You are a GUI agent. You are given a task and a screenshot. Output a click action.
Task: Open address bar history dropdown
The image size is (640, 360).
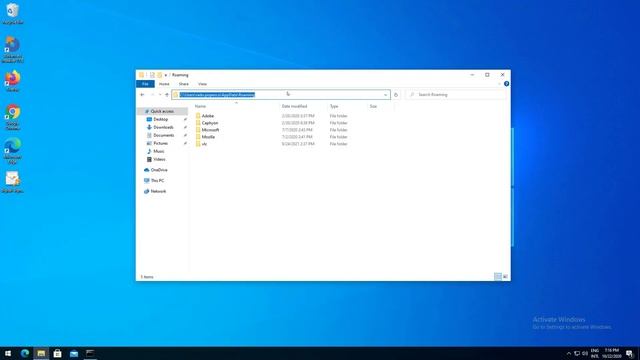click(385, 95)
